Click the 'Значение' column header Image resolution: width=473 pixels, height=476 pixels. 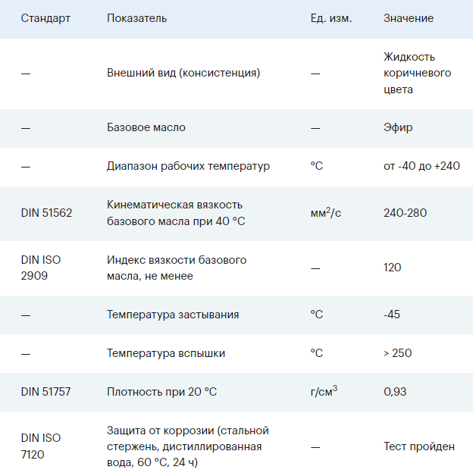(x=409, y=18)
